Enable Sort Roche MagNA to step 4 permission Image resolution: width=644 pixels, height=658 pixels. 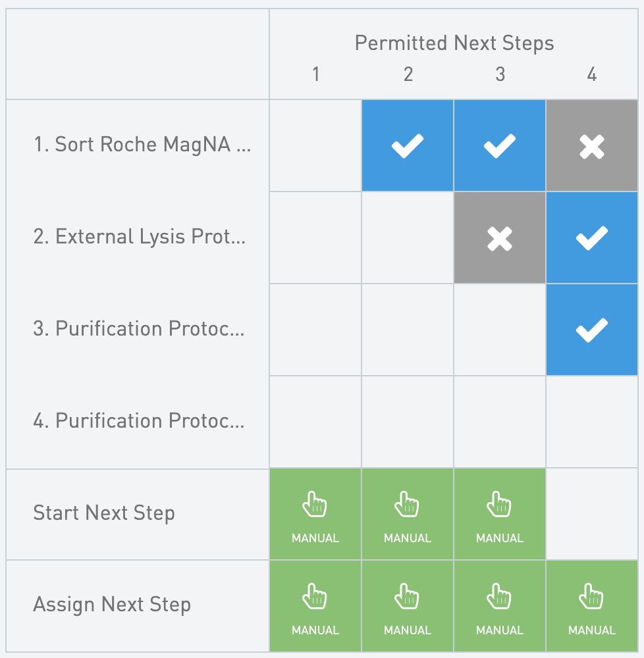[592, 145]
